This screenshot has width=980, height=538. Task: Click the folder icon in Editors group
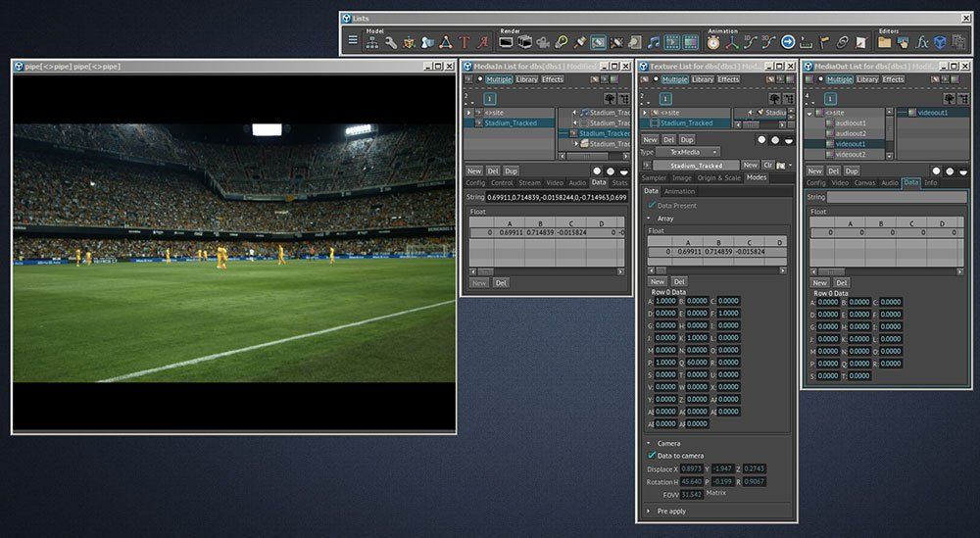tap(884, 42)
